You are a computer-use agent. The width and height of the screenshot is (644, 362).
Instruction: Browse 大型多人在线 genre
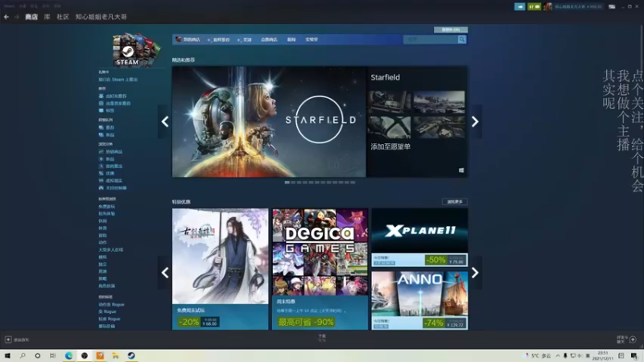[110, 249]
